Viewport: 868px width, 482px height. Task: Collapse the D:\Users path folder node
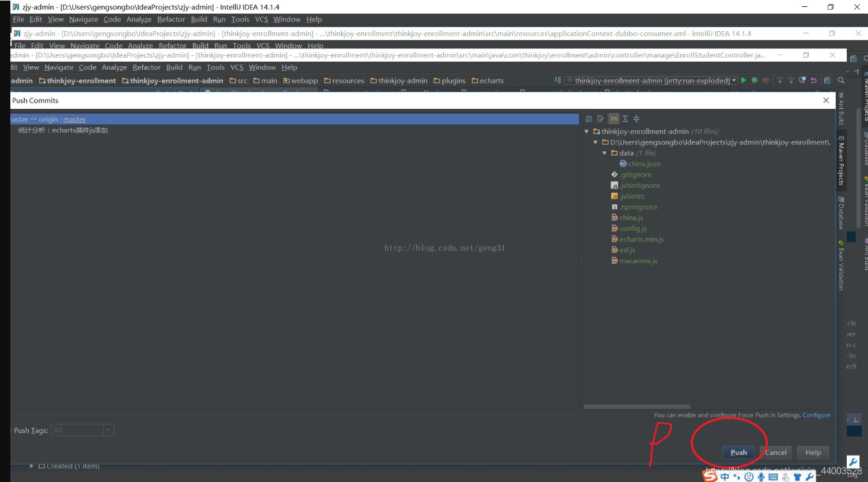click(x=595, y=142)
